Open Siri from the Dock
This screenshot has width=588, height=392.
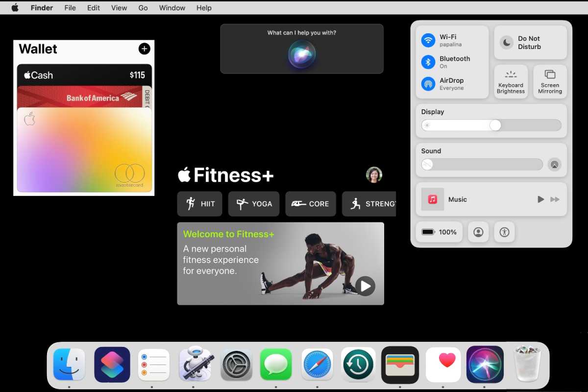[485, 365]
